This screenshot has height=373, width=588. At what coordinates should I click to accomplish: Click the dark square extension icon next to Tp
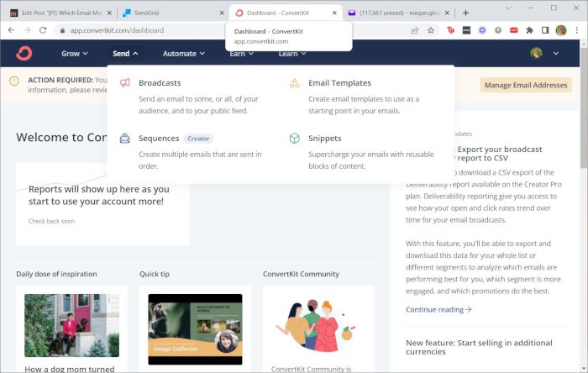click(466, 30)
